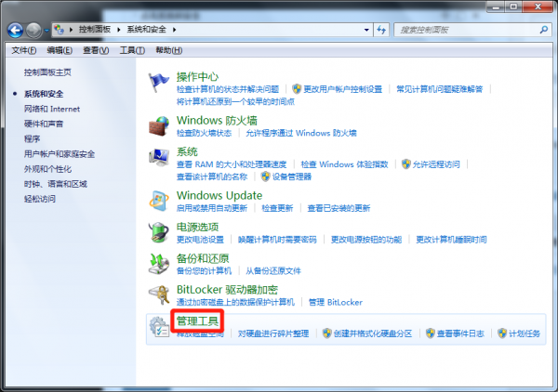Click the 备份和还原 icon
558x392 pixels.
point(159,264)
